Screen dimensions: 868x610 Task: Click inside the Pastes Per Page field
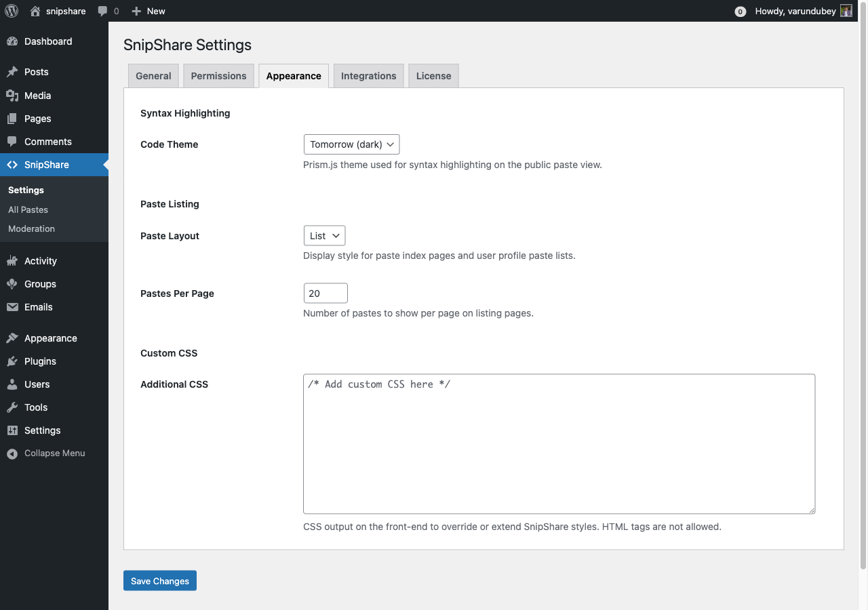click(325, 293)
